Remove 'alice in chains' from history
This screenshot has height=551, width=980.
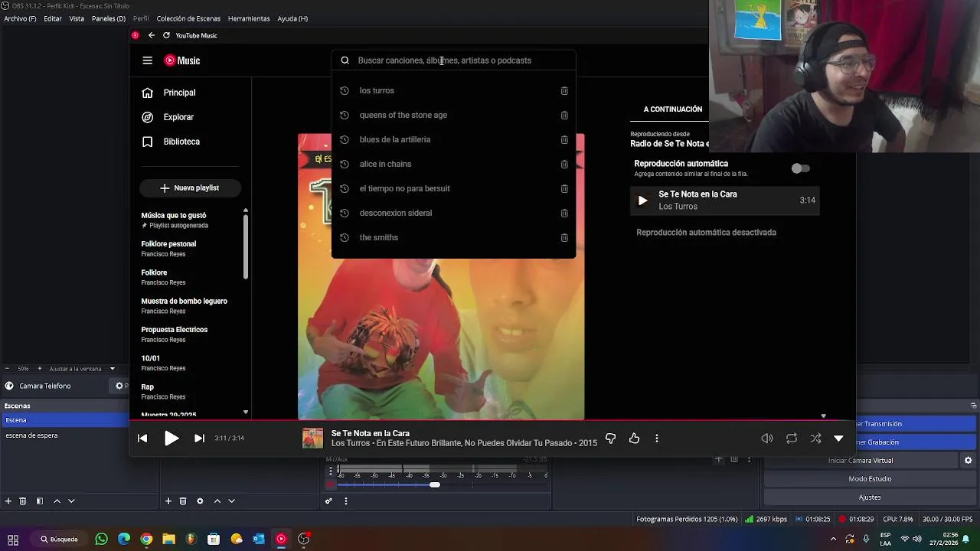tap(564, 164)
